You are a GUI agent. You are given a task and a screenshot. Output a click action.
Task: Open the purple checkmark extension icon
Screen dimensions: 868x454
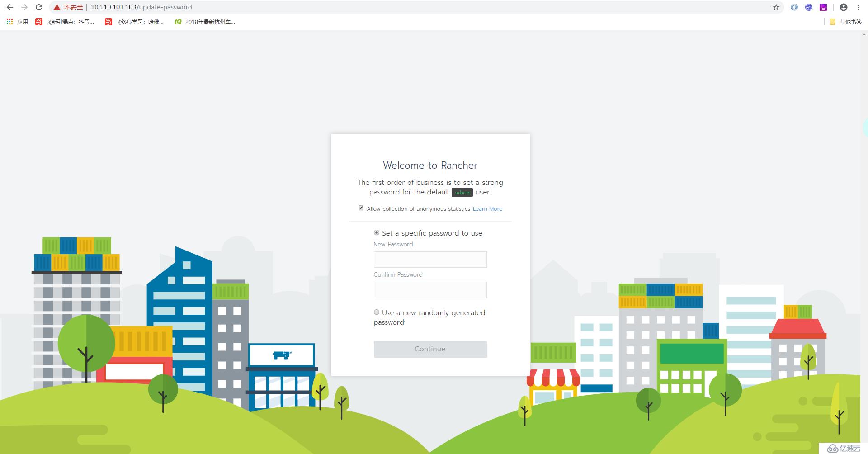(x=809, y=7)
